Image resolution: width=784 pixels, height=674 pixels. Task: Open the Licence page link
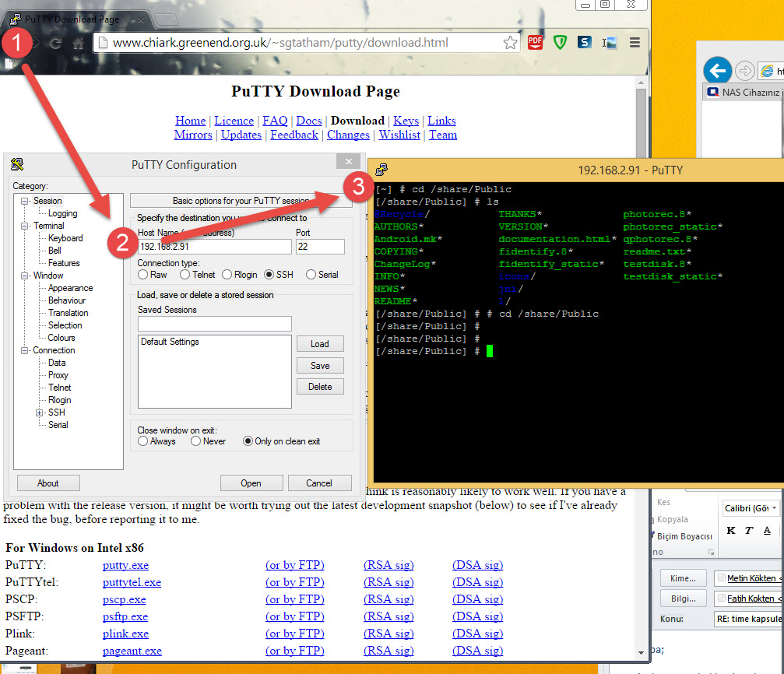pyautogui.click(x=234, y=121)
